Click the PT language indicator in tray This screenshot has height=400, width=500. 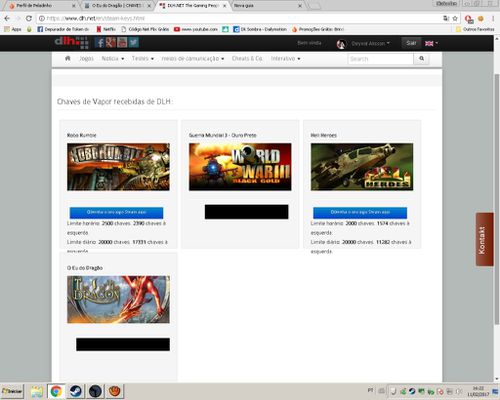tap(370, 390)
